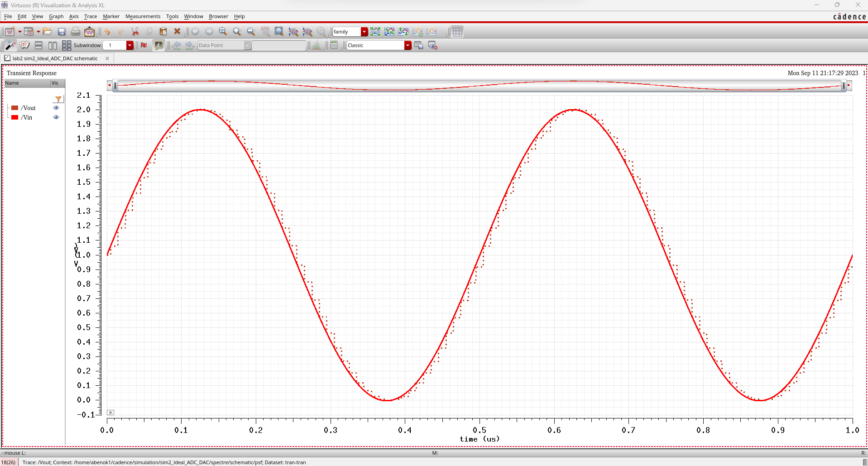Image resolution: width=868 pixels, height=466 pixels.
Task: Click the Swap Sweep Var icon
Action: (x=403, y=32)
